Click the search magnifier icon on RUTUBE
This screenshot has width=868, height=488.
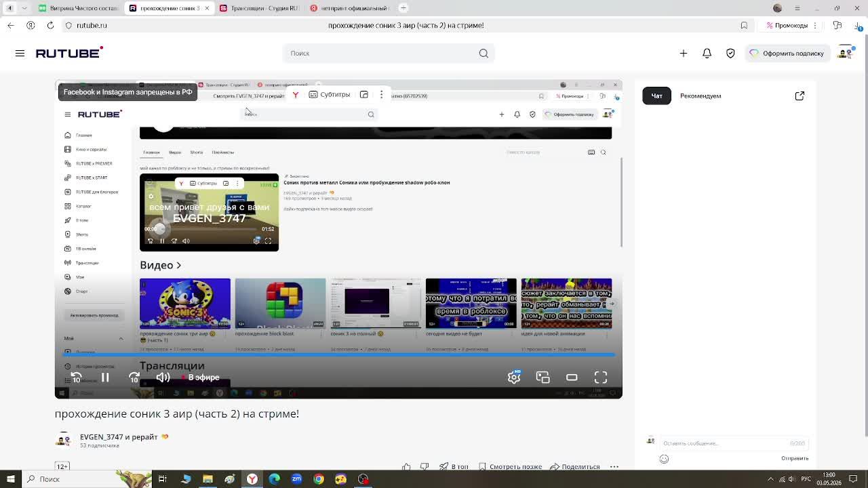(484, 53)
